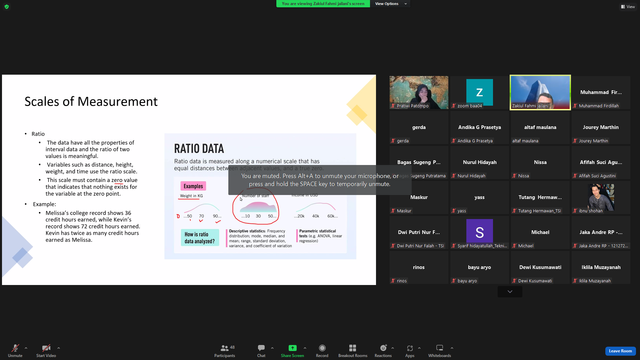Select the Iklila Muzayanah participant tile
Viewport: 640px width, 360px height.
601,267
